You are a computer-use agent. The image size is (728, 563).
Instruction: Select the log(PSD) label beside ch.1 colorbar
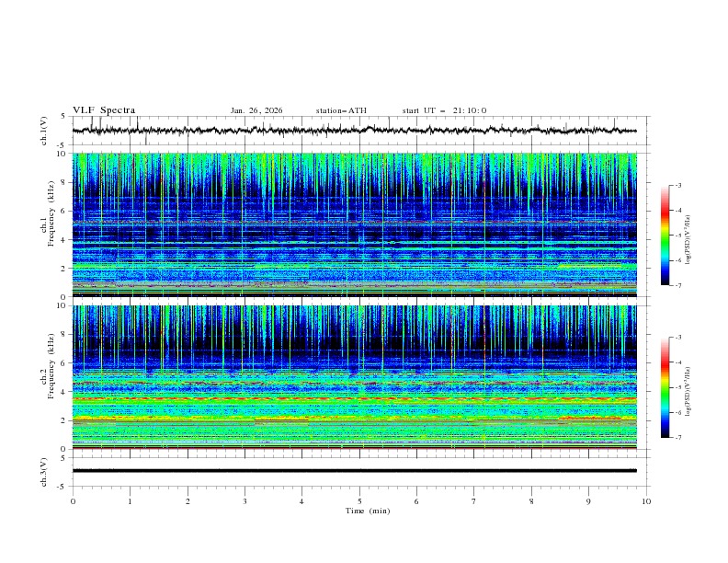(688, 240)
